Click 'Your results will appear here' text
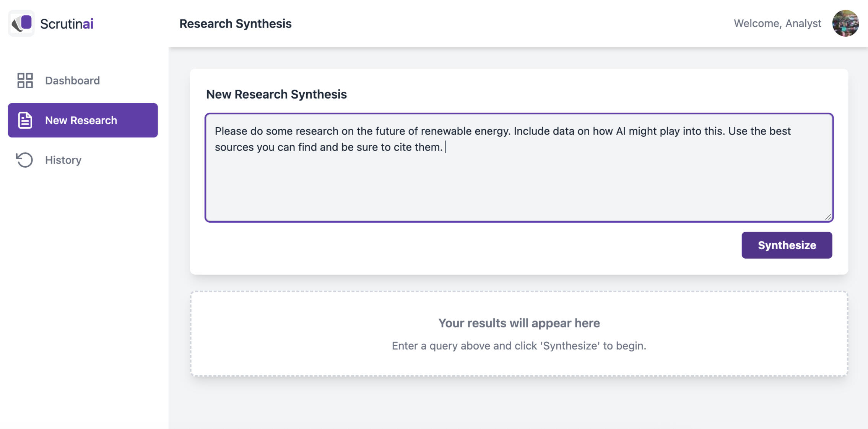The image size is (868, 429). point(519,323)
